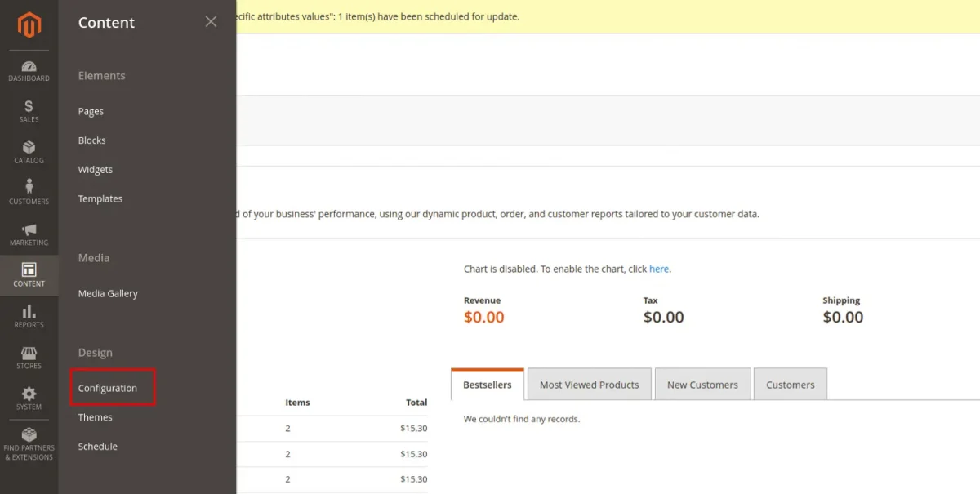Select Blocks in Content menu
980x494 pixels.
tap(91, 140)
